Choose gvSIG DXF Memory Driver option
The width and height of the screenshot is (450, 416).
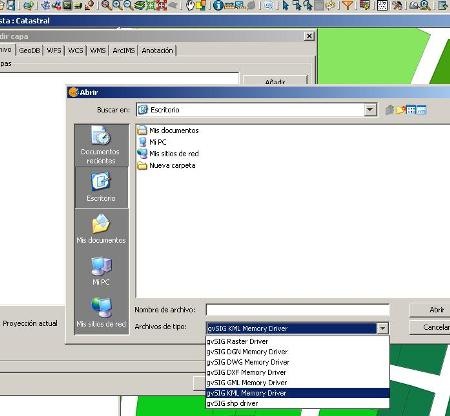297,372
